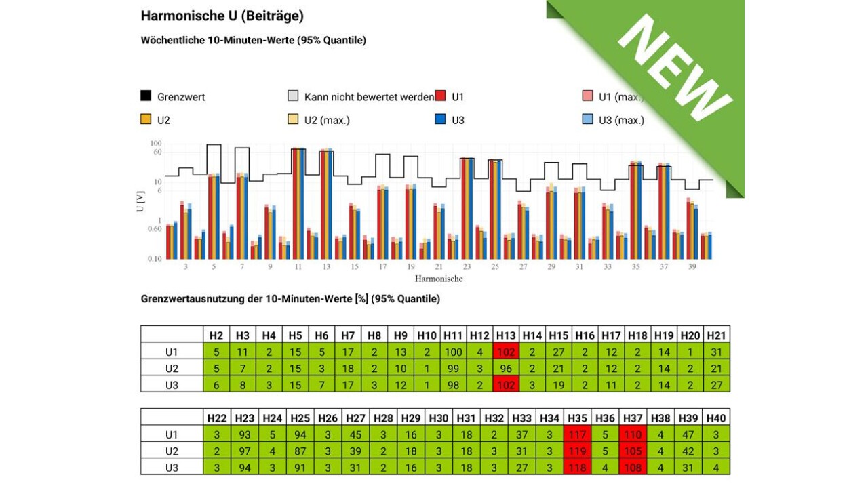
Task: Click the harmonic 35 bar group in chart
Action: pyautogui.click(x=636, y=210)
